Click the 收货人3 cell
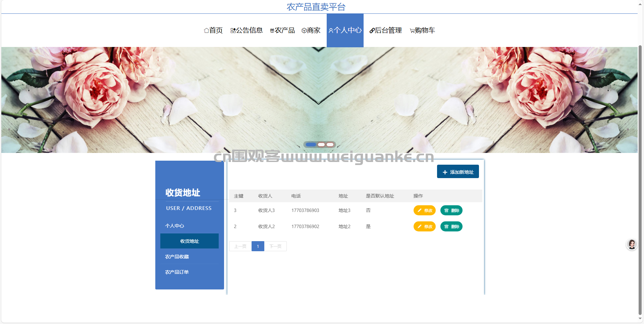 coord(266,210)
